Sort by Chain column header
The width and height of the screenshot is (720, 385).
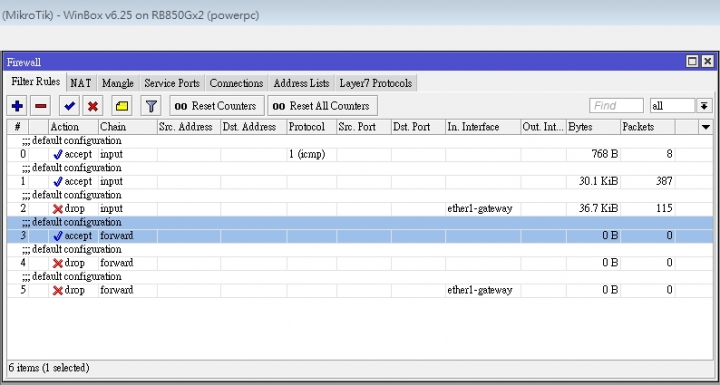[128, 127]
